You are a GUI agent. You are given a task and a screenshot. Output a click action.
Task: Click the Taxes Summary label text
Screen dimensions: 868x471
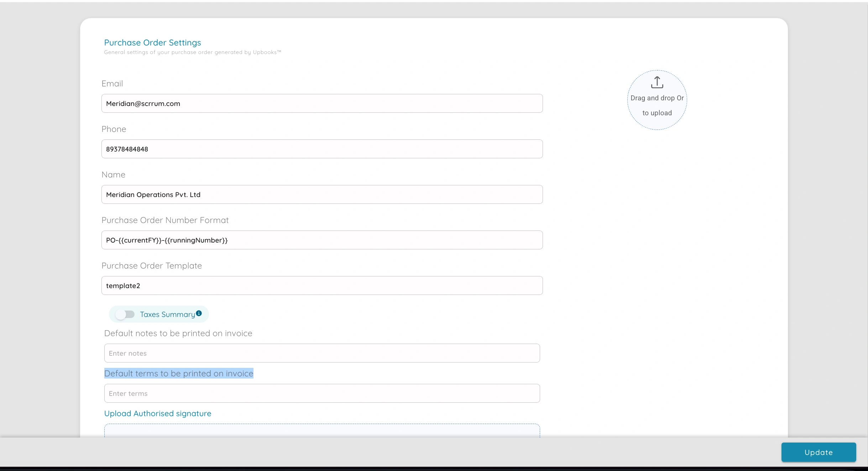click(x=167, y=314)
